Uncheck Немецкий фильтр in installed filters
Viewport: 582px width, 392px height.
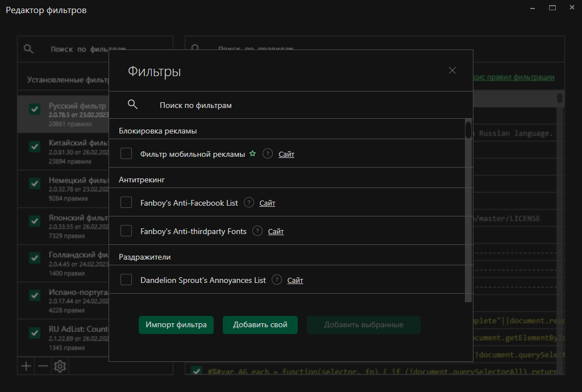(x=35, y=184)
